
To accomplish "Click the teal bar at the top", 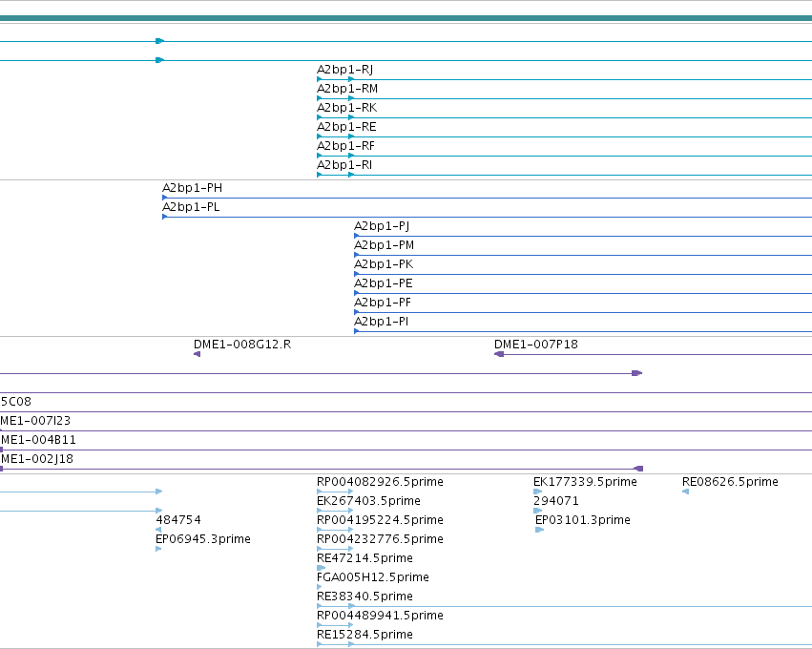I will pyautogui.click(x=406, y=19).
